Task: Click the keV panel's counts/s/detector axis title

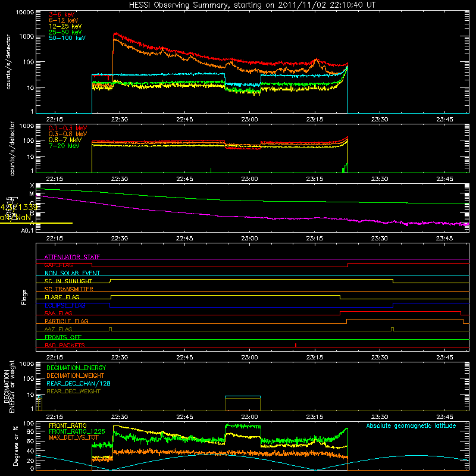Action: (x=8, y=62)
